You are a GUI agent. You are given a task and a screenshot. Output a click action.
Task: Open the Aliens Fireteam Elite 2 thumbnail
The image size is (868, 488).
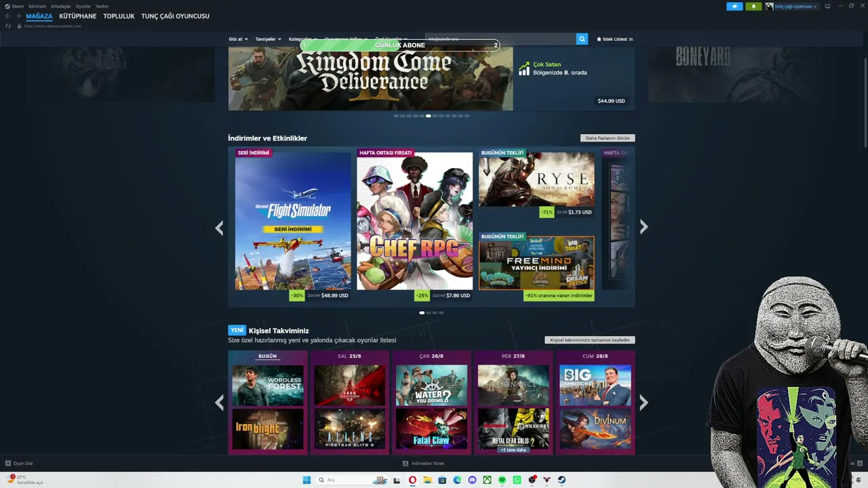(x=349, y=429)
